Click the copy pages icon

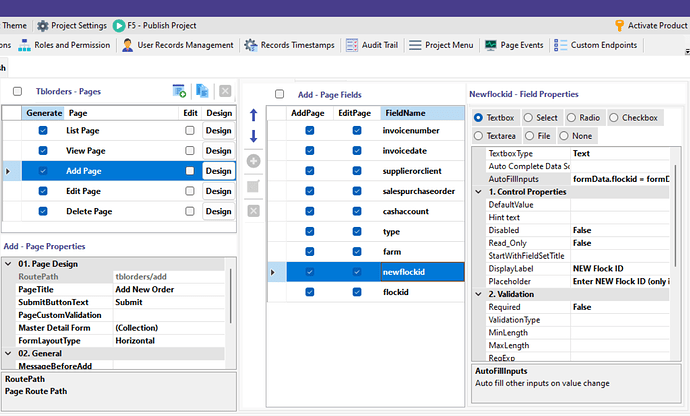pyautogui.click(x=202, y=91)
